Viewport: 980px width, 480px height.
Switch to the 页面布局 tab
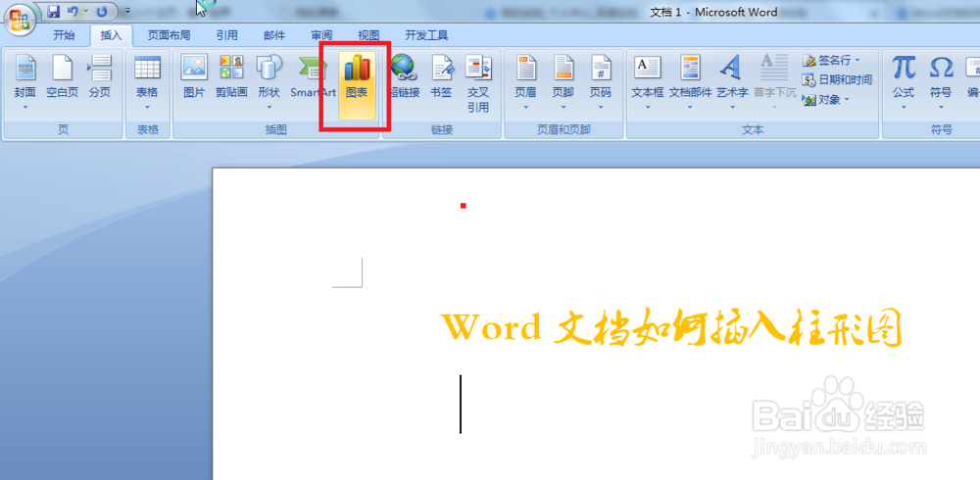[x=169, y=35]
